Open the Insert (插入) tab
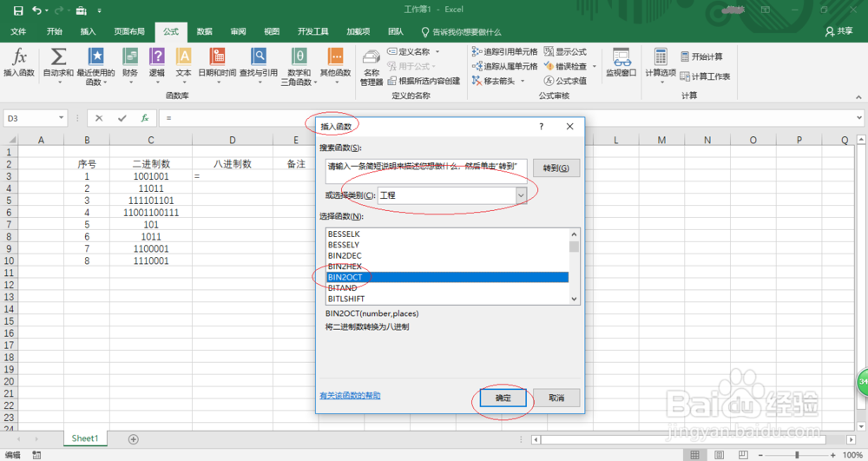868x461 pixels. coord(88,31)
